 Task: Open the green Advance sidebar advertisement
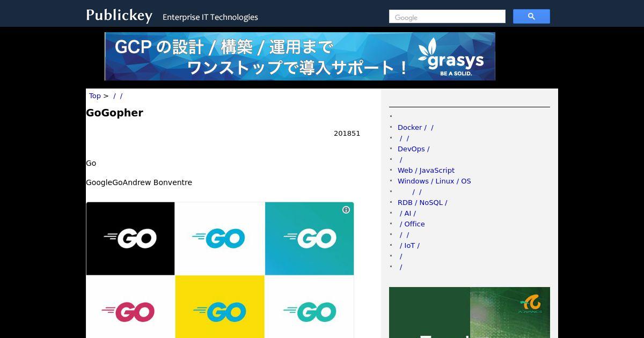click(x=470, y=312)
